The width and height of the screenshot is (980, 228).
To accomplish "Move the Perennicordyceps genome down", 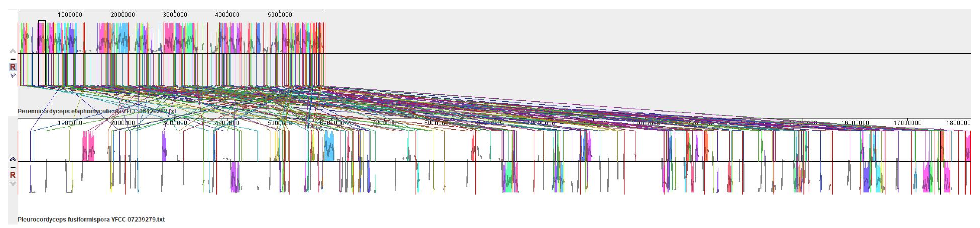I will [x=12, y=75].
